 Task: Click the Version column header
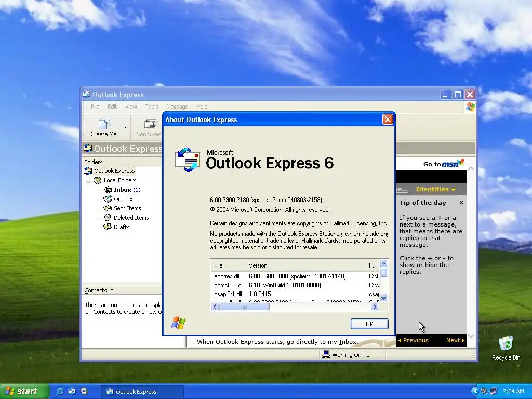point(304,265)
